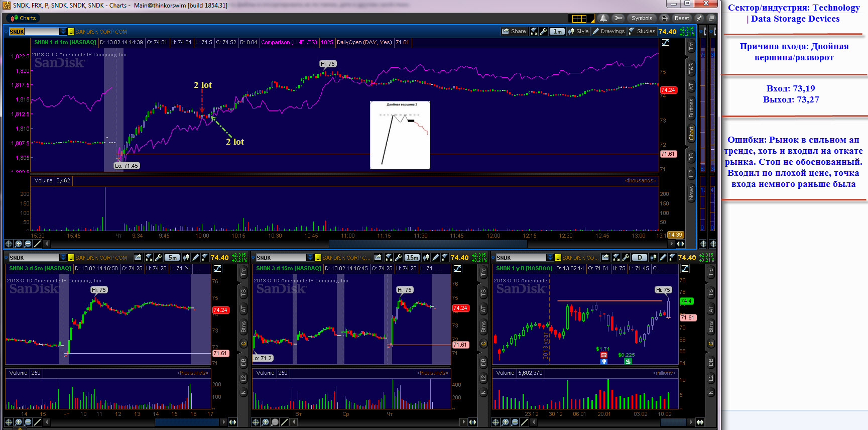Image resolution: width=868 pixels, height=430 pixels.
Task: Open the 15m timeframe selector
Action: 412,257
